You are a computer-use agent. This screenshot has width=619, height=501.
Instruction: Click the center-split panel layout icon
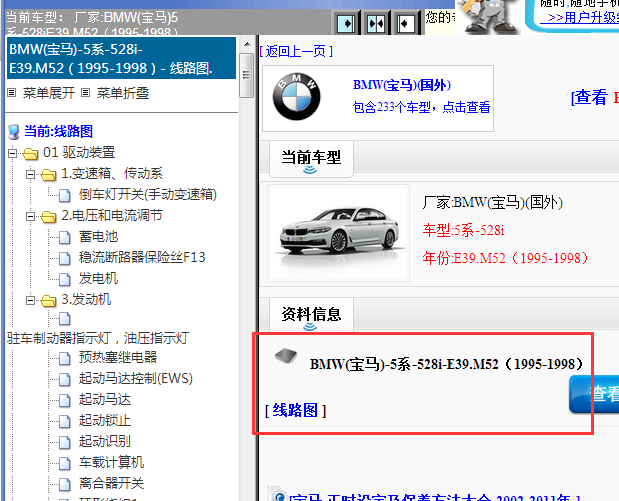(x=376, y=24)
